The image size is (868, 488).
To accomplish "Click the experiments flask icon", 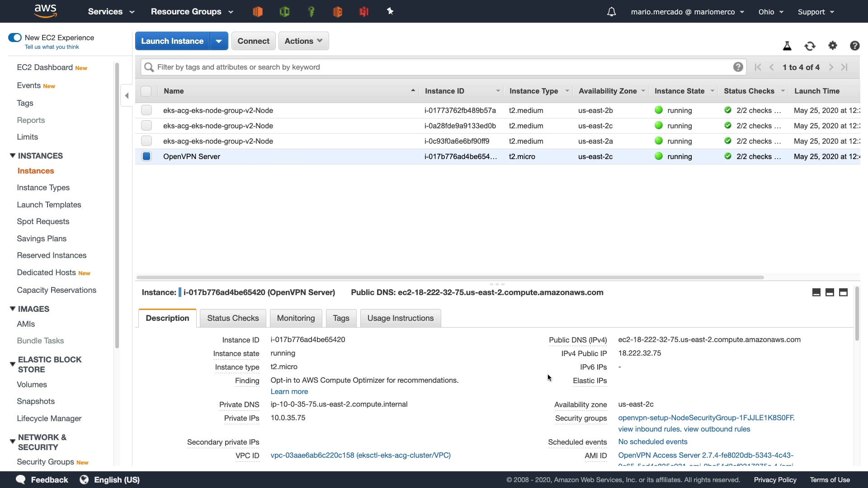I will 787,46.
